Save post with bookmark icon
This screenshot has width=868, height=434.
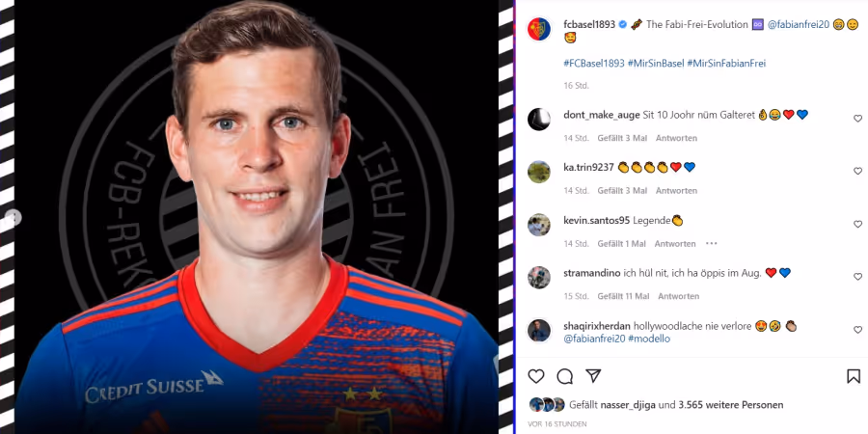pos(854,376)
